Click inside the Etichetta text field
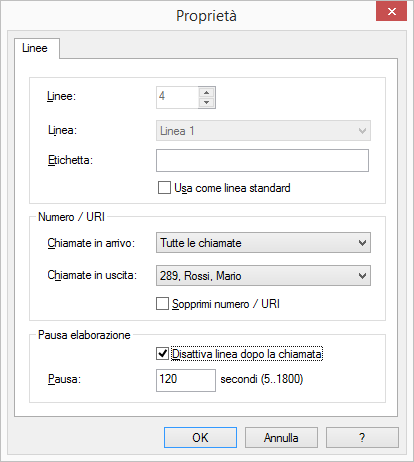Screen dimensions: 414x462 pyautogui.click(x=262, y=160)
